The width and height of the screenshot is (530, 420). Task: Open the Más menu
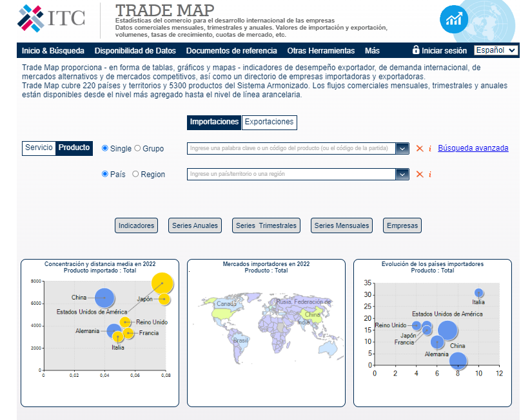click(372, 51)
